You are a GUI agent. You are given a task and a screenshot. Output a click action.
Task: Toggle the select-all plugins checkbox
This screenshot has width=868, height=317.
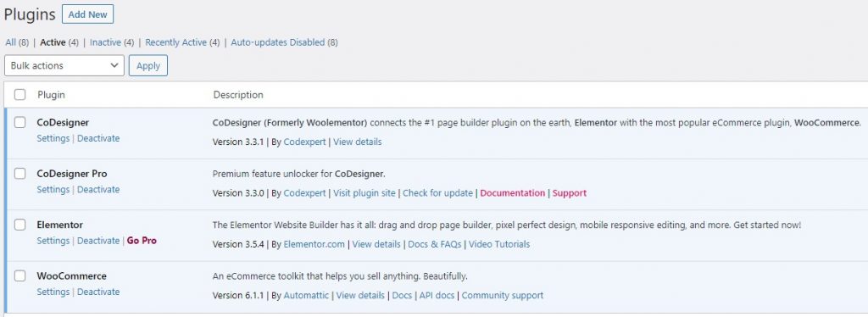20,95
